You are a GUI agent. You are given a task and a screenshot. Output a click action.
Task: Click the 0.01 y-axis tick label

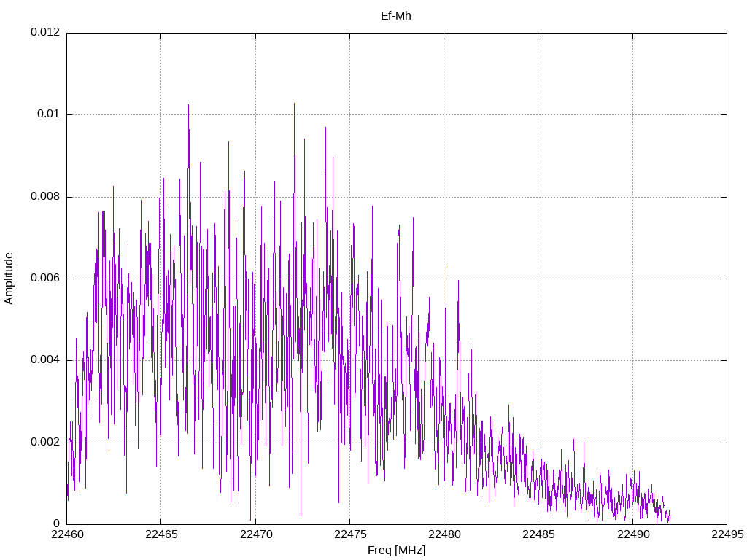pyautogui.click(x=49, y=114)
